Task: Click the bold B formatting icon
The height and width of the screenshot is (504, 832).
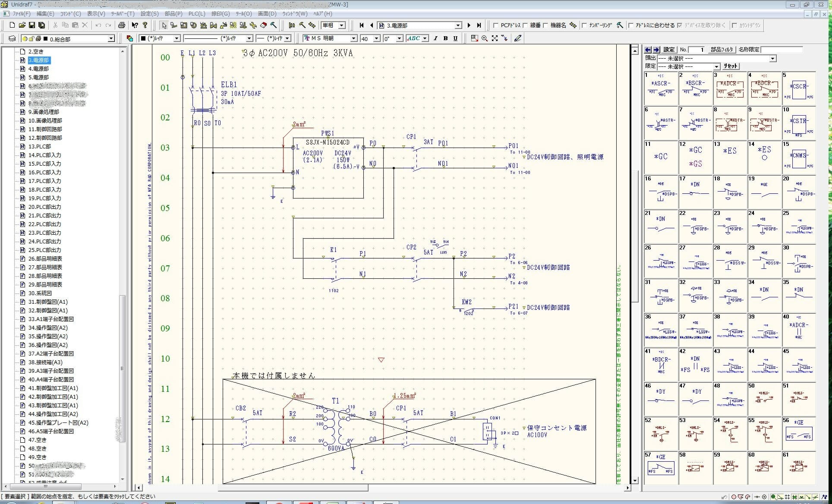Action: point(445,38)
